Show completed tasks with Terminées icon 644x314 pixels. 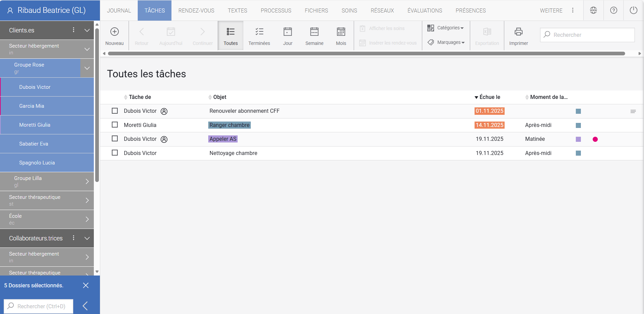259,32
